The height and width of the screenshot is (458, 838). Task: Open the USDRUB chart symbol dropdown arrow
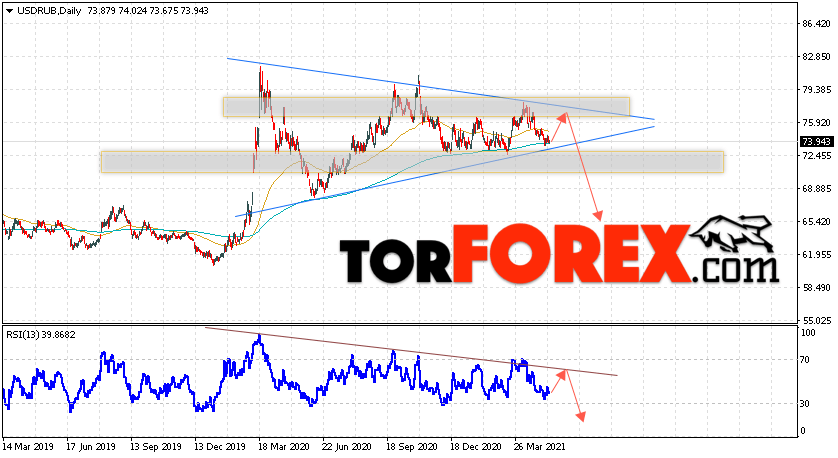coord(9,11)
